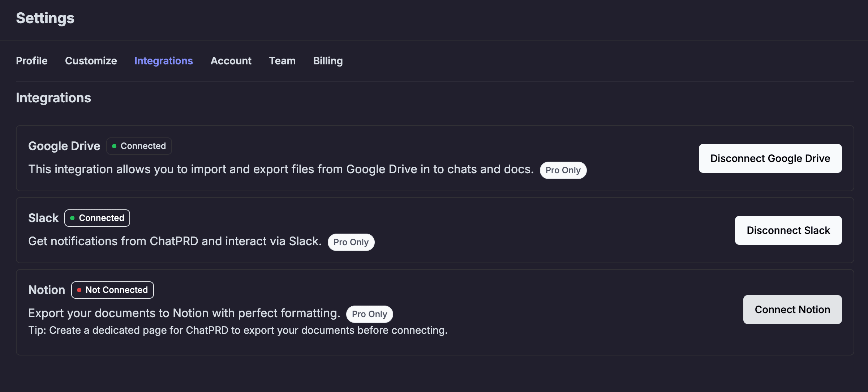This screenshot has height=392, width=868.
Task: Click green status dot beside Slack
Action: pyautogui.click(x=72, y=218)
